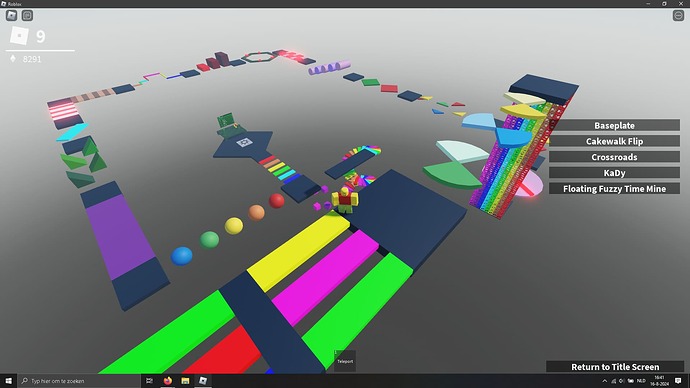Click Return to Title Screen

coord(615,366)
